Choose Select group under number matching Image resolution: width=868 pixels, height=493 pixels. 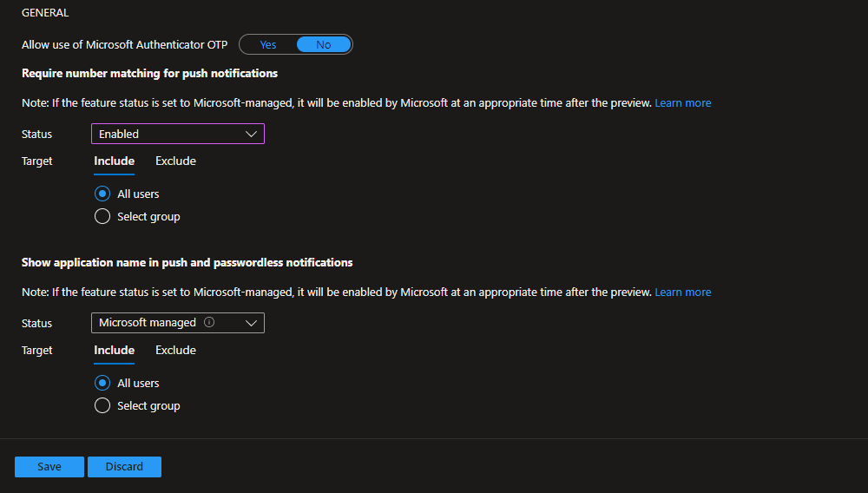[x=102, y=216]
